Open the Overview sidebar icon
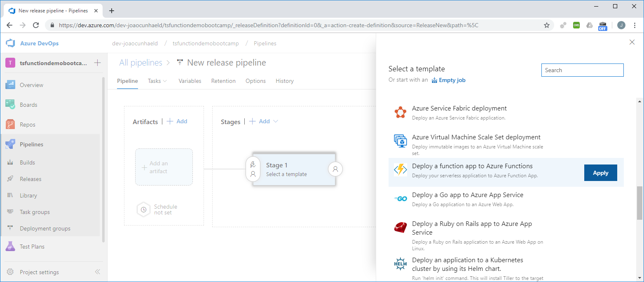Viewport: 644px width, 282px height. [x=10, y=85]
